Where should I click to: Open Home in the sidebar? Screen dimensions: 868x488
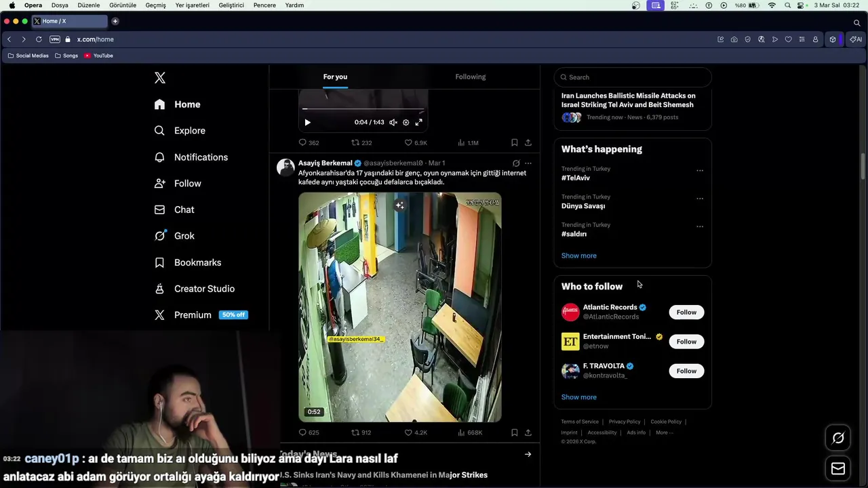pos(178,104)
